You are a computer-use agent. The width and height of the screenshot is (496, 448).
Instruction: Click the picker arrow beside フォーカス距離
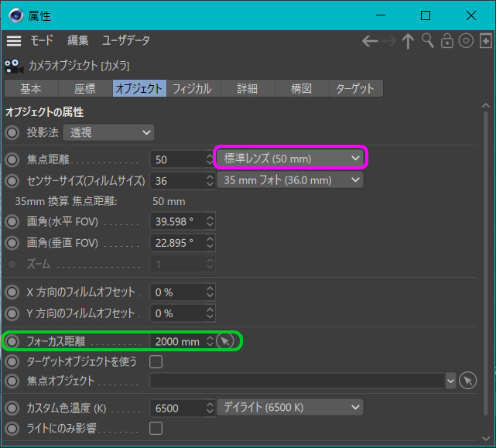tap(224, 341)
